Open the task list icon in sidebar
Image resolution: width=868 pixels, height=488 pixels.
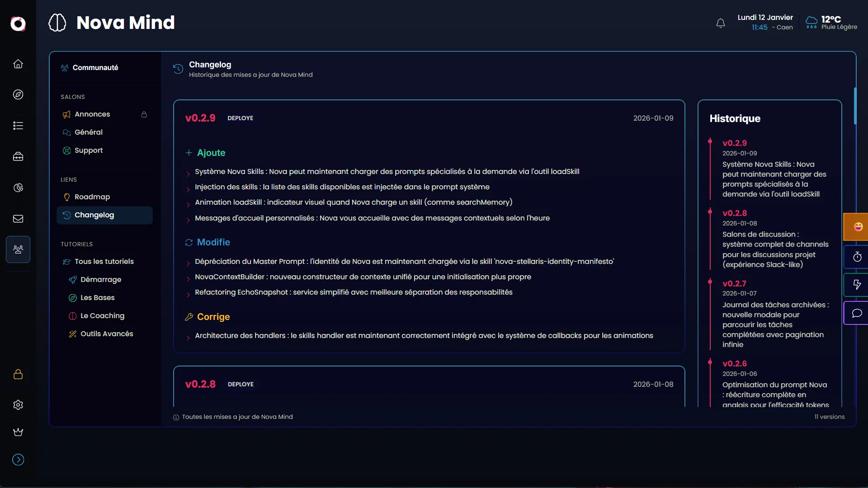[18, 126]
